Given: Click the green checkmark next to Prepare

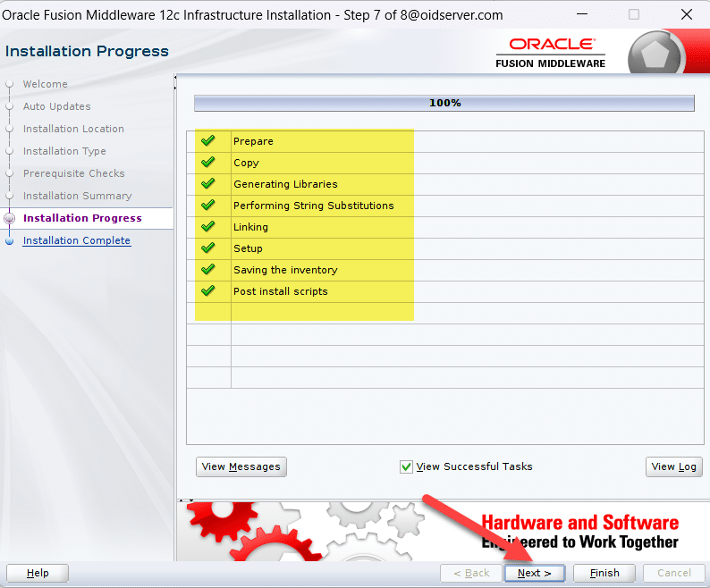Looking at the screenshot, I should pyautogui.click(x=208, y=141).
